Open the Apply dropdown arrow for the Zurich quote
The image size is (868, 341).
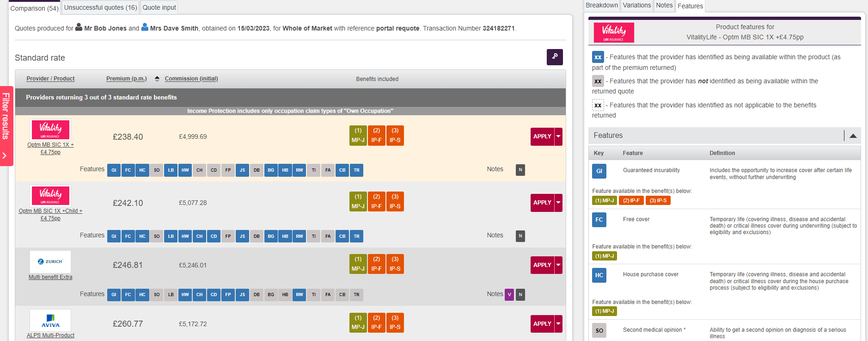pos(558,265)
